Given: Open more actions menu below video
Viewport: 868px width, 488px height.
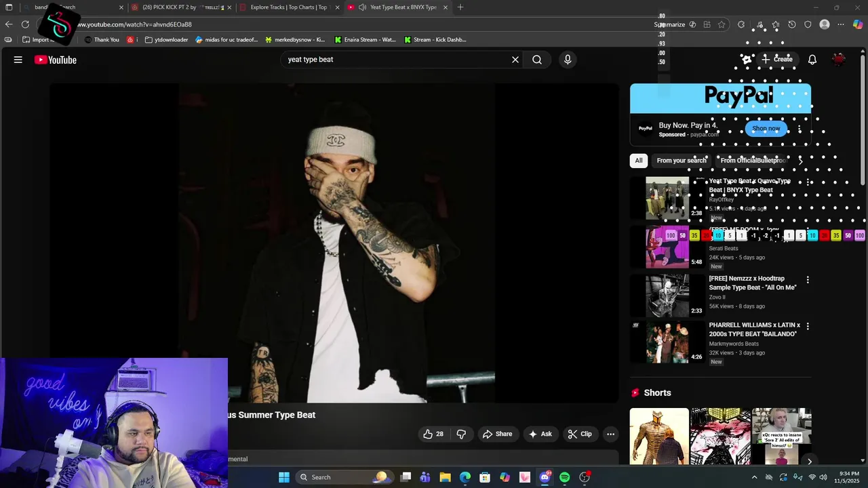Looking at the screenshot, I should click(610, 434).
